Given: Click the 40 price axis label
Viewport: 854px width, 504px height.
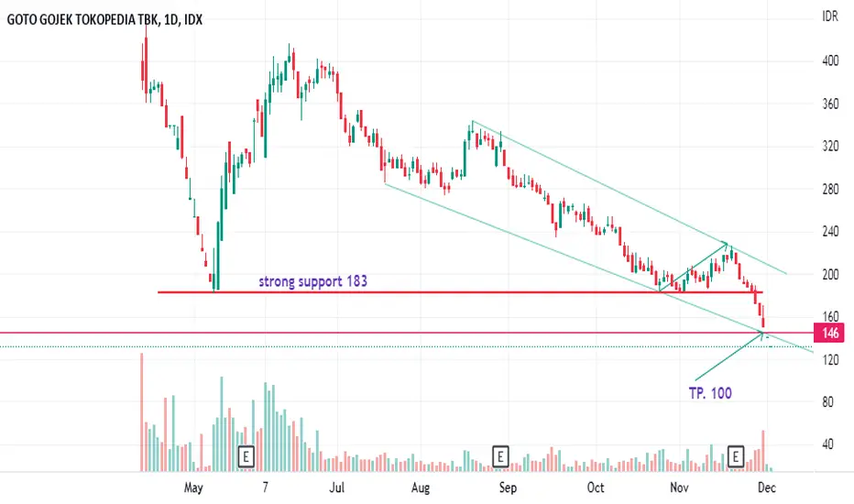Looking at the screenshot, I should [x=827, y=444].
